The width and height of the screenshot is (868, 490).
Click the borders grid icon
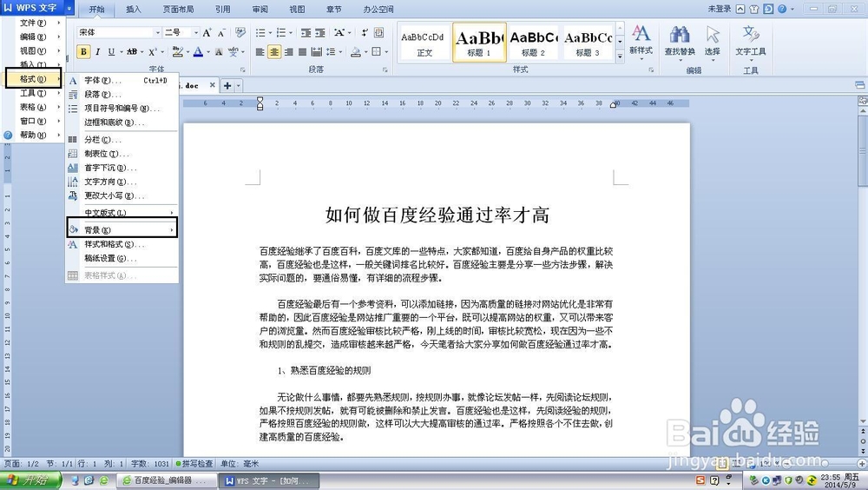(377, 51)
